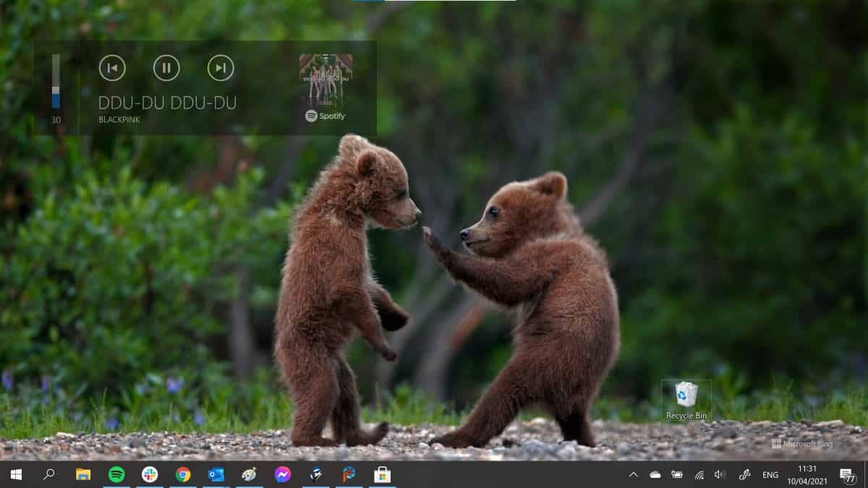The image size is (868, 488).
Task: Go back to the previous track
Action: (112, 68)
